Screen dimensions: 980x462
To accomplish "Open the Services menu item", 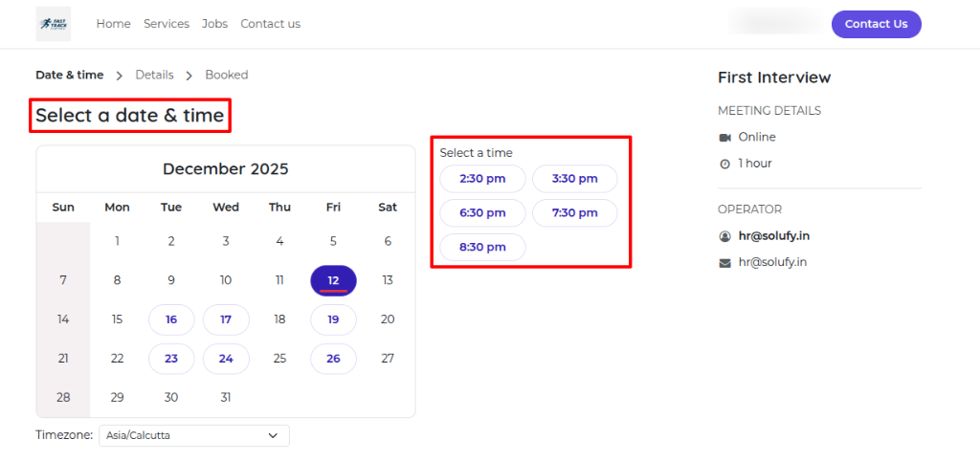I will 167,24.
